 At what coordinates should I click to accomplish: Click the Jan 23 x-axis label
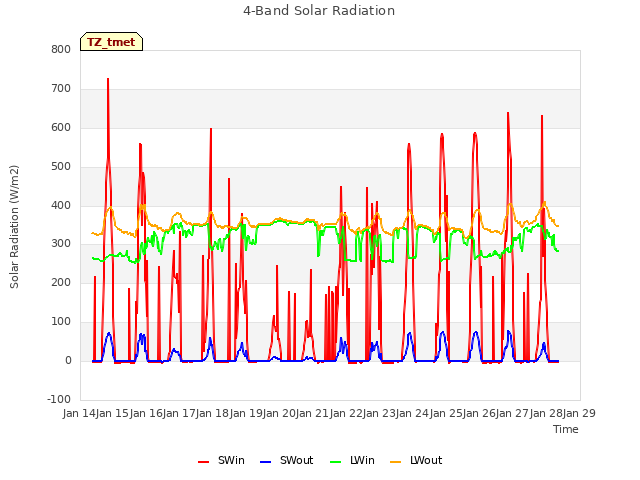[379, 413]
